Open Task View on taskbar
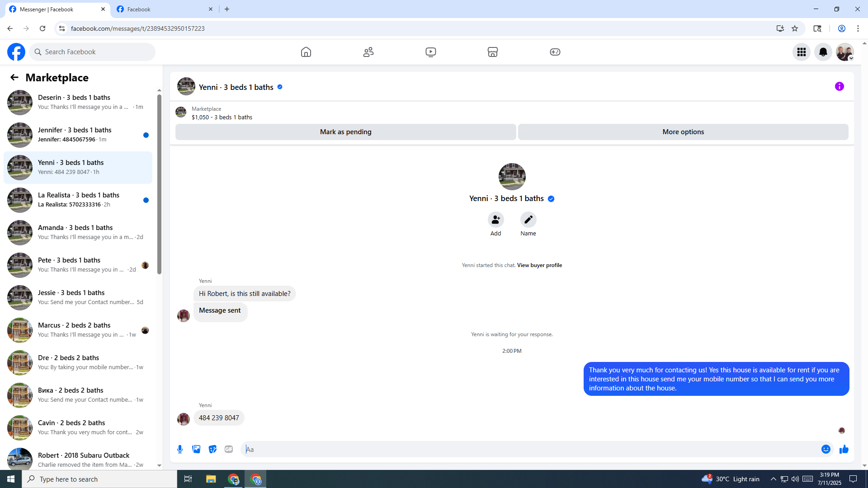The height and width of the screenshot is (488, 868). pos(188,479)
